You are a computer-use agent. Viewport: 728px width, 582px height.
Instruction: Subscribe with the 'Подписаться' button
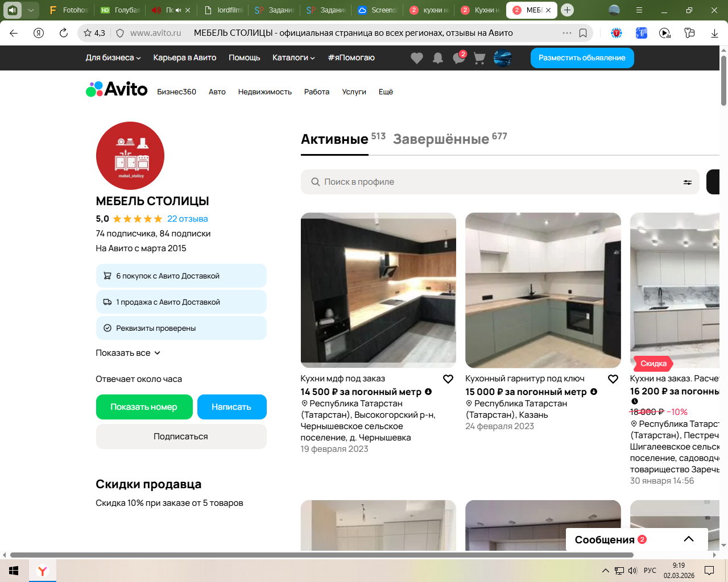pyautogui.click(x=181, y=436)
